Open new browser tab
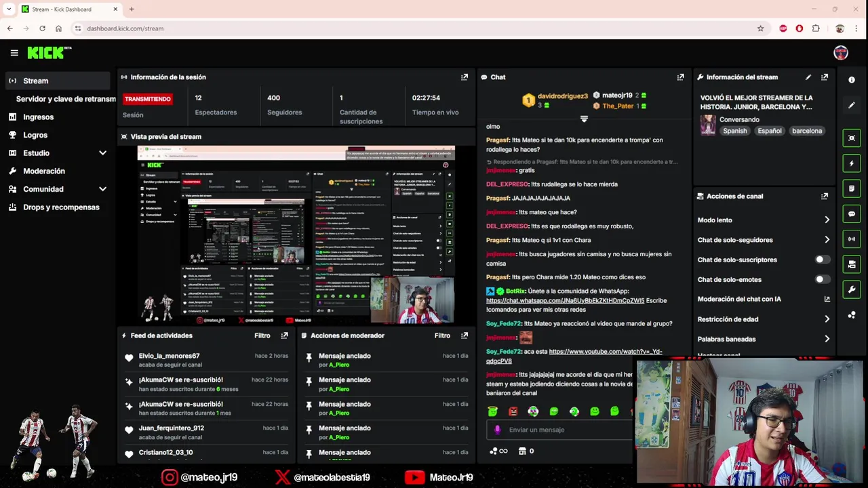This screenshot has height=488, width=868. coord(132,9)
